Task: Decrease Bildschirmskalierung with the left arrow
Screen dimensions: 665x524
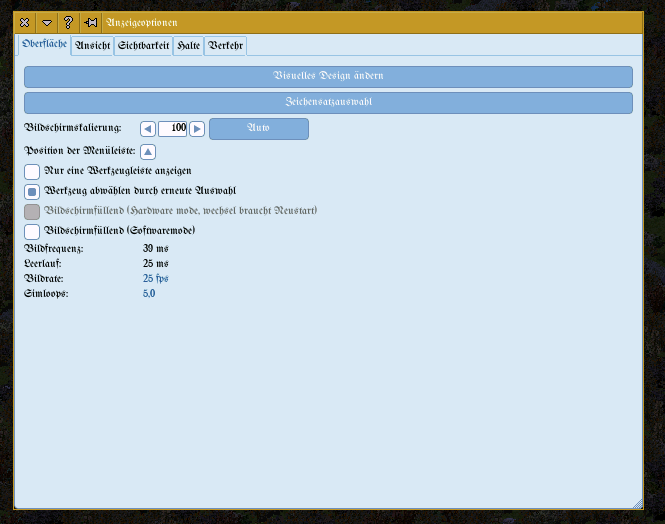Action: [x=148, y=129]
